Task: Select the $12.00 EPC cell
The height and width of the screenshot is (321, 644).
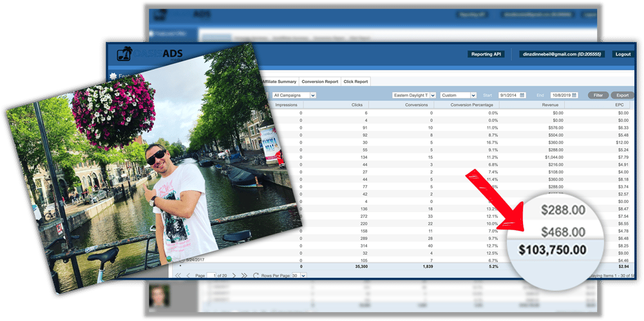Action: click(621, 142)
